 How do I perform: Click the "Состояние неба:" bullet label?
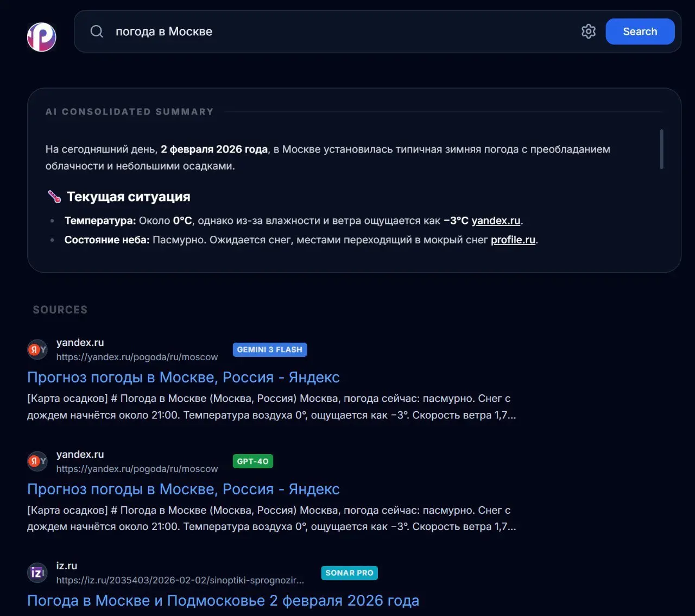click(107, 240)
